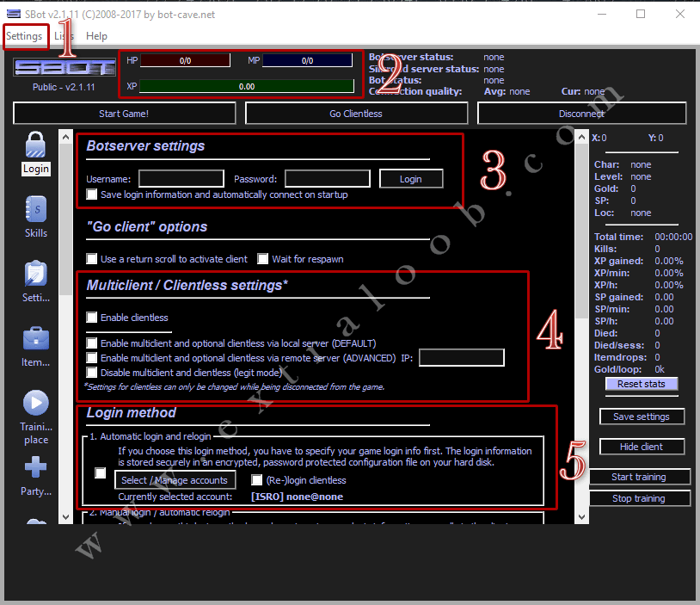The image size is (700, 605).
Task: Focus the Botserver Password field
Action: tap(328, 178)
